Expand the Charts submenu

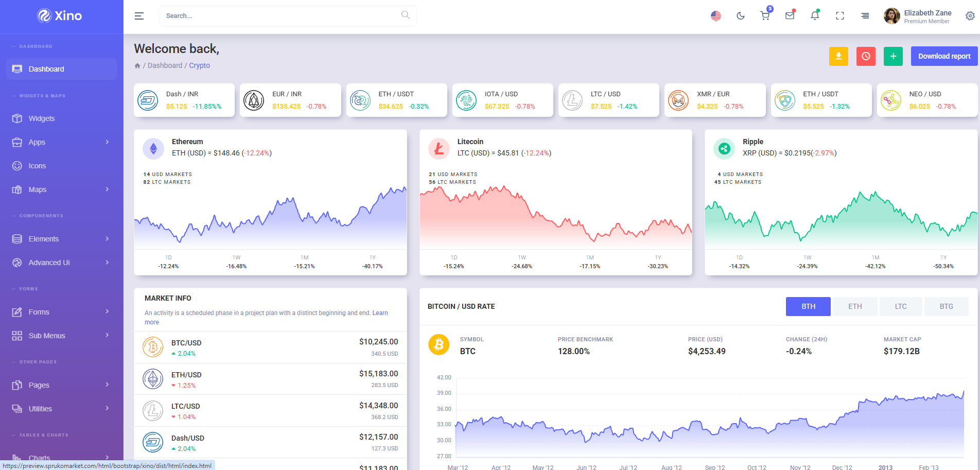tap(61, 458)
